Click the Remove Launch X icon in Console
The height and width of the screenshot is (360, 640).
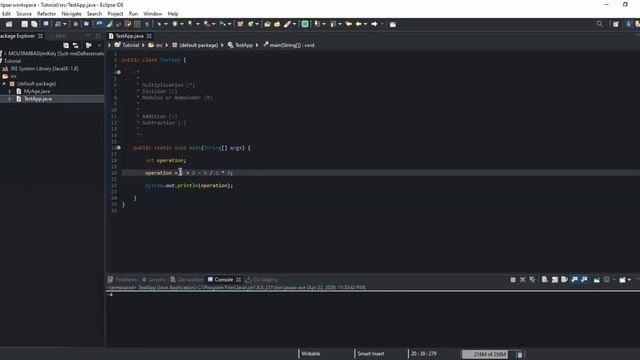(522, 280)
